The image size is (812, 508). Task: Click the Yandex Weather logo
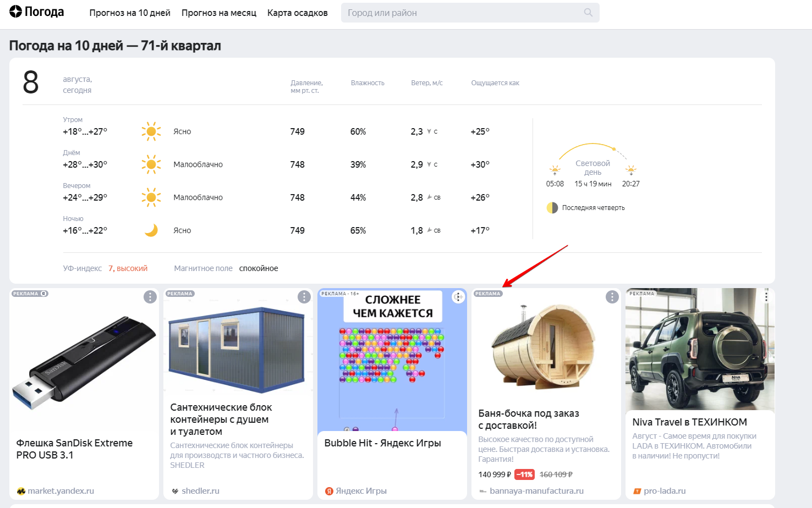pyautogui.click(x=36, y=11)
